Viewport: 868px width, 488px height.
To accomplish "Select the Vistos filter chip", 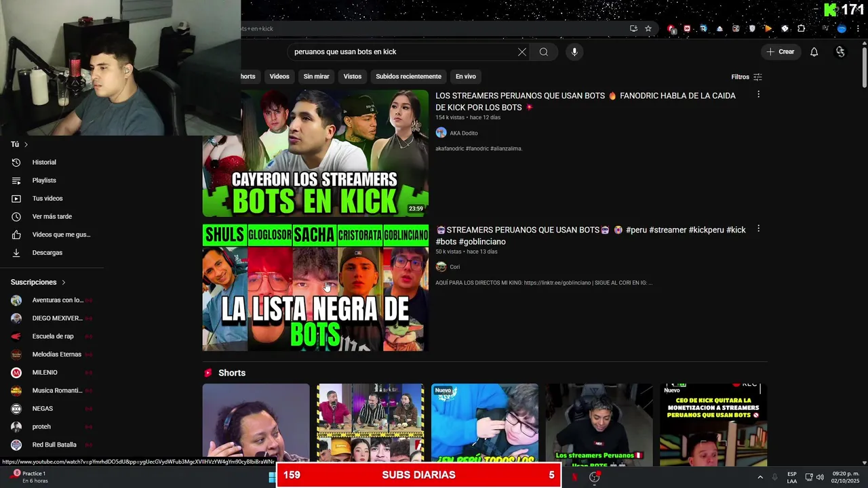I will (x=353, y=77).
